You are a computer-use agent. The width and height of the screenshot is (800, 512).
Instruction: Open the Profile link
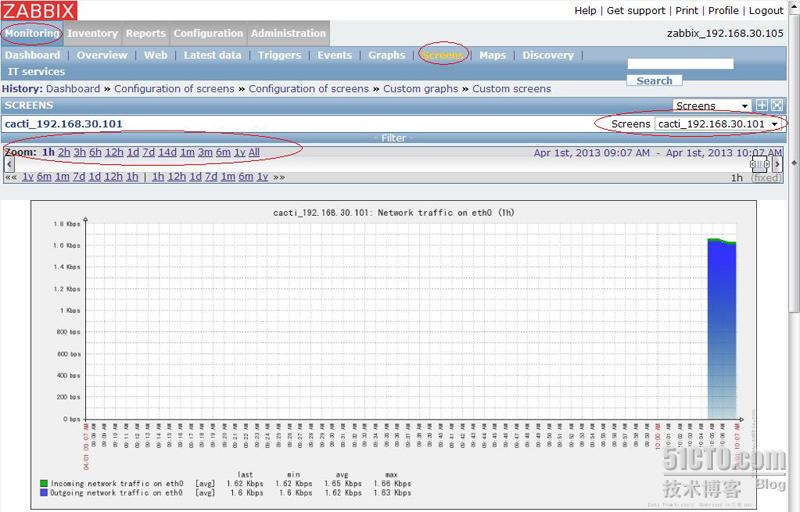[723, 11]
